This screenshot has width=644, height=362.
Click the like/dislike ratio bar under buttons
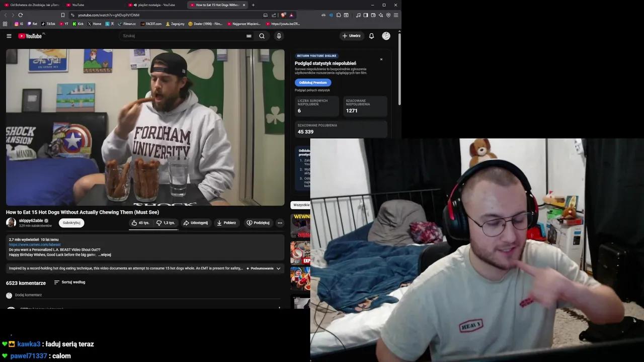(x=153, y=229)
